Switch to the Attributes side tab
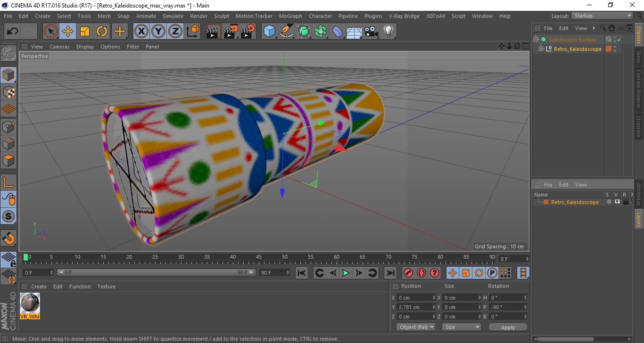Image resolution: width=644 pixels, height=343 pixels. (639, 194)
